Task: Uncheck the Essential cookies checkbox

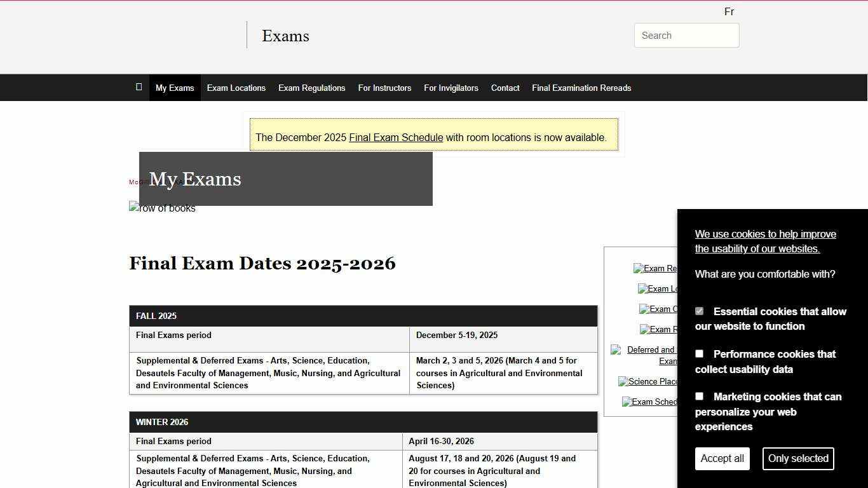Action: pyautogui.click(x=699, y=311)
